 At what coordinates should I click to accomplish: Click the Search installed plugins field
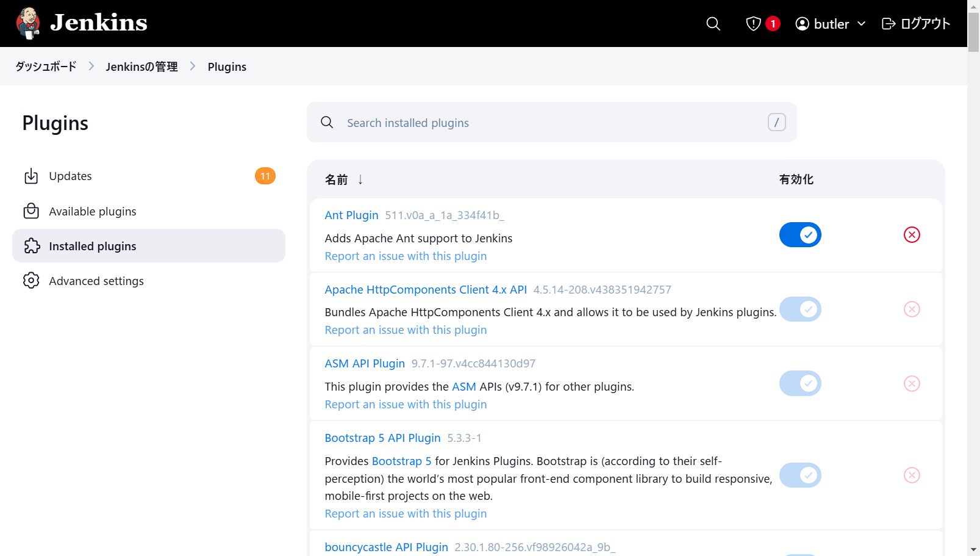pos(549,122)
